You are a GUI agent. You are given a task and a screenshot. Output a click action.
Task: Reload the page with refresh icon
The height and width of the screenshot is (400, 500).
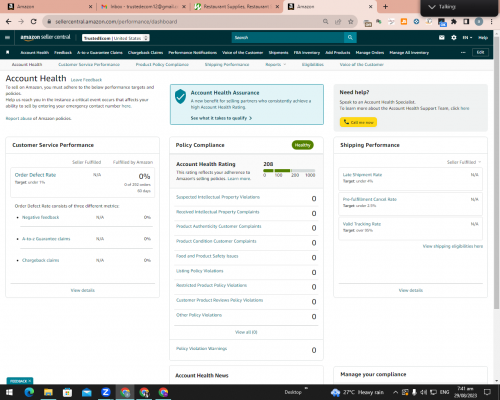click(33, 21)
